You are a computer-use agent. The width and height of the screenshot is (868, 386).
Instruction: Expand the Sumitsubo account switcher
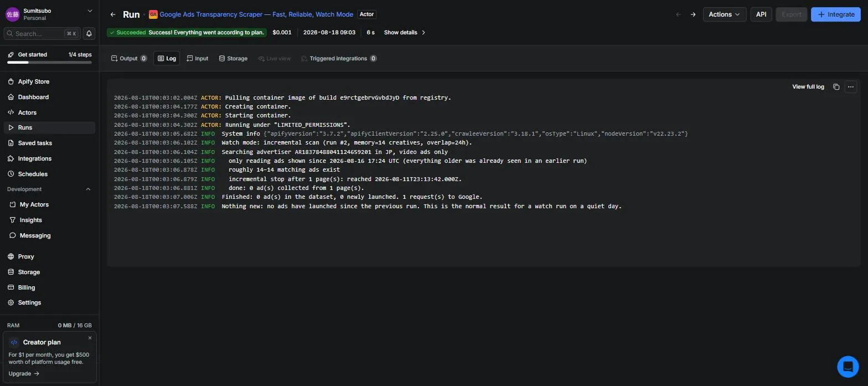90,11
